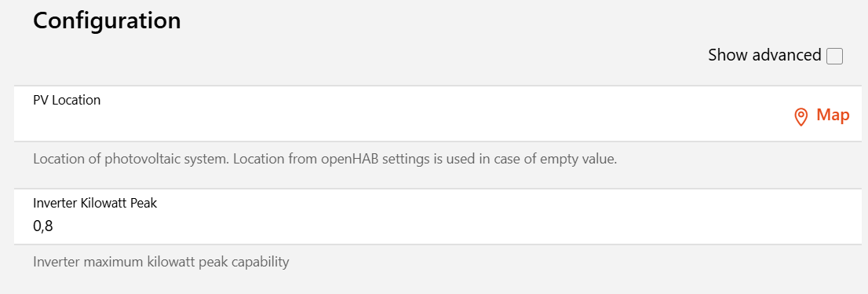Pick location using orange pin marker

coord(801,117)
